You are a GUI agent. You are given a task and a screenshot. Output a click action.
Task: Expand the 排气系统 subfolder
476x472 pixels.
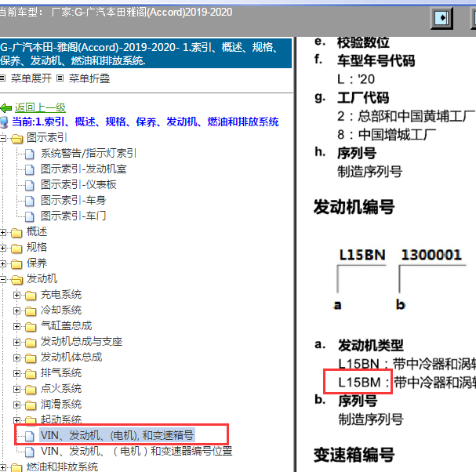click(17, 374)
